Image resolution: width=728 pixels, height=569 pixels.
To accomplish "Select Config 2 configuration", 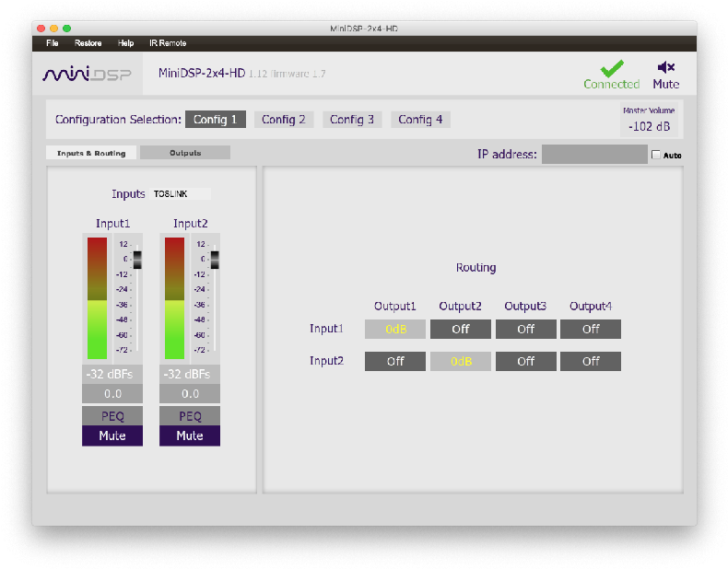I will tap(284, 120).
